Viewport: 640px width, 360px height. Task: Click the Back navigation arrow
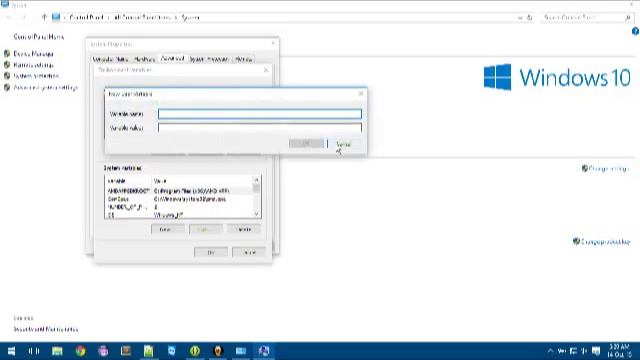[9, 17]
